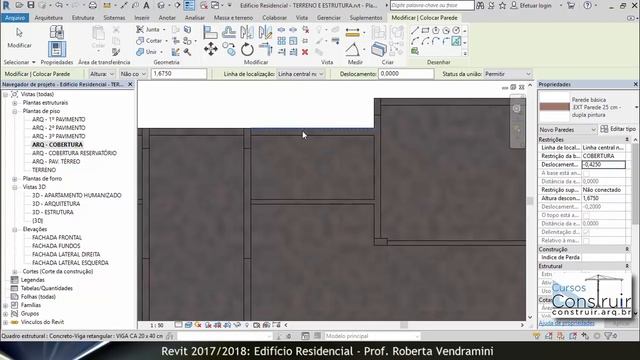Open the Altura dropdown
This screenshot has height=360, width=640.
(x=102, y=74)
